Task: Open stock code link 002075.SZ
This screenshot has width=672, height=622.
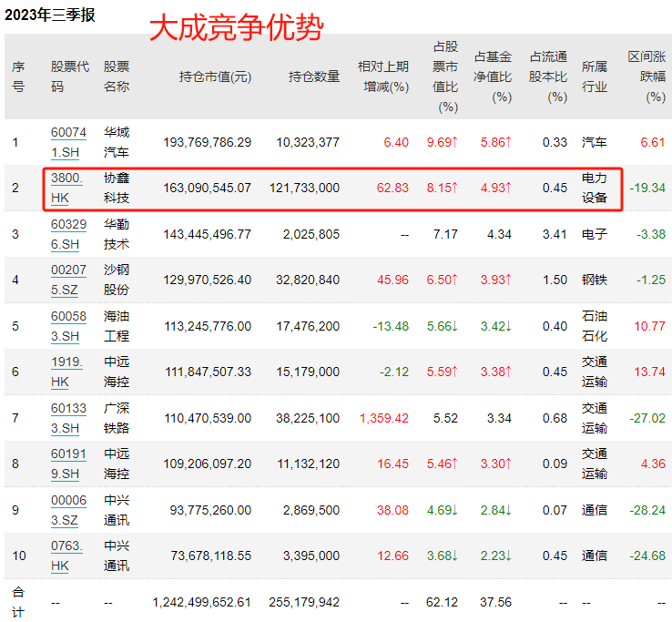Action: (68, 280)
